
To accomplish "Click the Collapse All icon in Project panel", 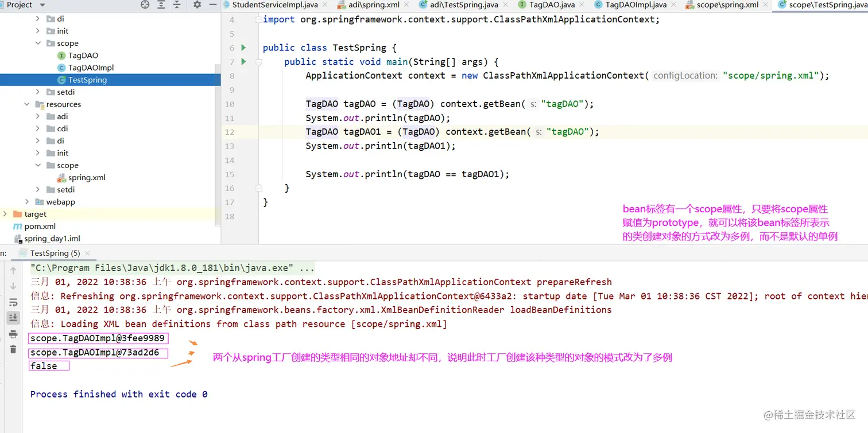I will (x=177, y=5).
